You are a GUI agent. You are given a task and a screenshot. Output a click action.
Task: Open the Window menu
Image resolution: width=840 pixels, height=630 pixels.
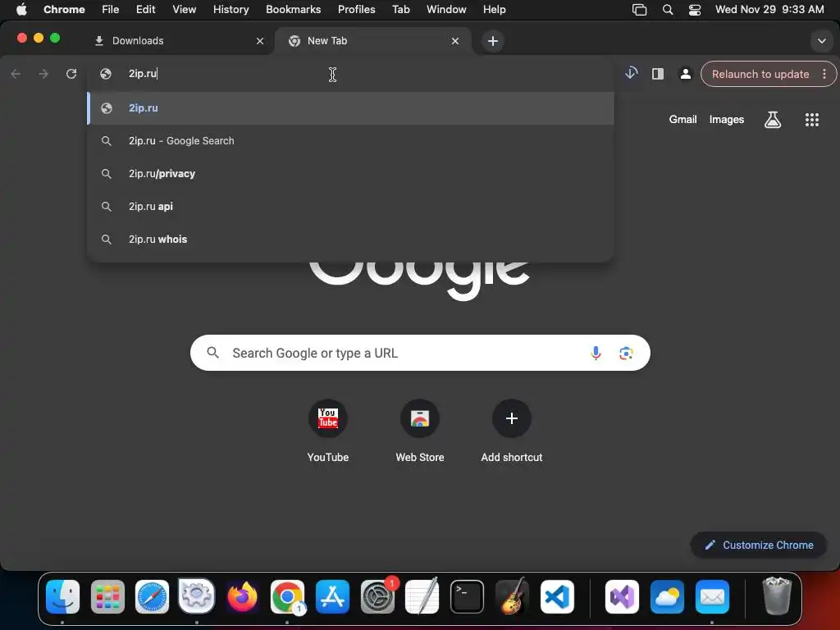pos(446,9)
